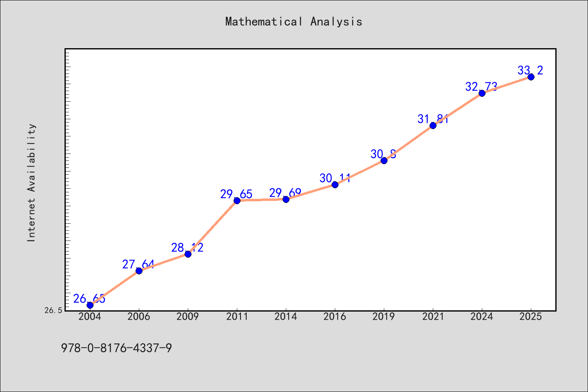
Task: Click the 2004 x-axis tick label
Action: click(90, 317)
